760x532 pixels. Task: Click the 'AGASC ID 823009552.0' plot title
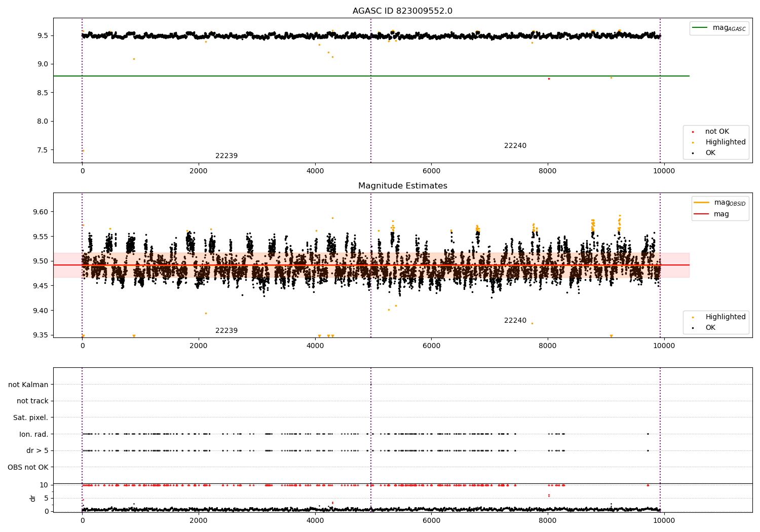tap(402, 11)
